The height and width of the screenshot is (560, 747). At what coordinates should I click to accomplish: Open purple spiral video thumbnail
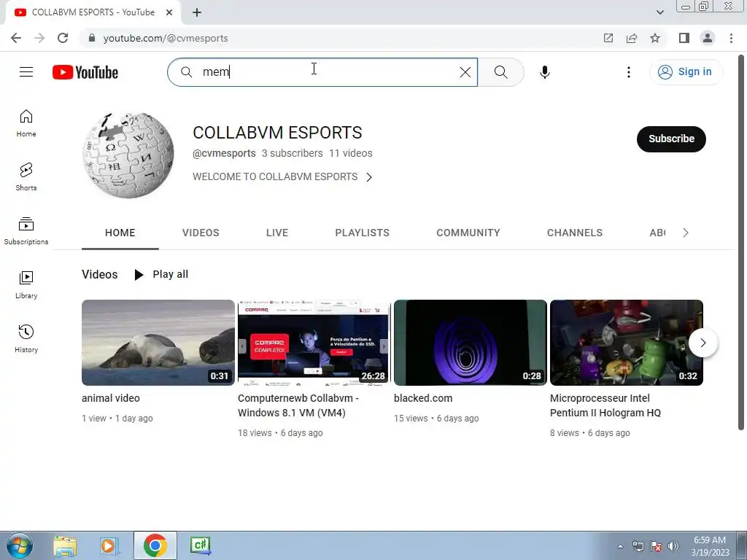(x=471, y=343)
